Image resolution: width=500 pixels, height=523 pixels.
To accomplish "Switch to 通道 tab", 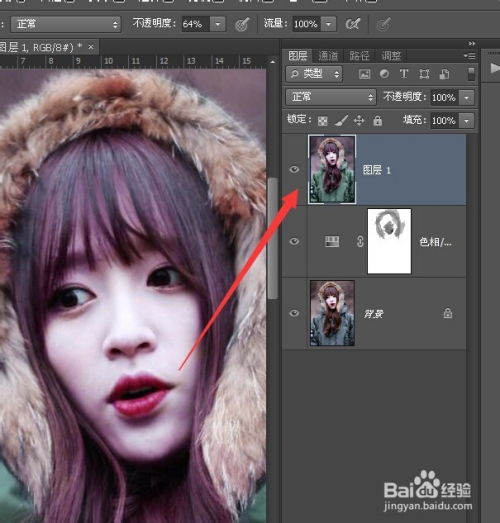I will point(328,56).
